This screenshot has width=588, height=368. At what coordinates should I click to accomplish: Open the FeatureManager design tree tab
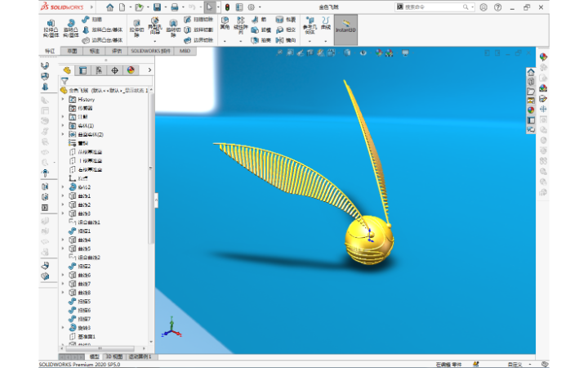point(67,70)
